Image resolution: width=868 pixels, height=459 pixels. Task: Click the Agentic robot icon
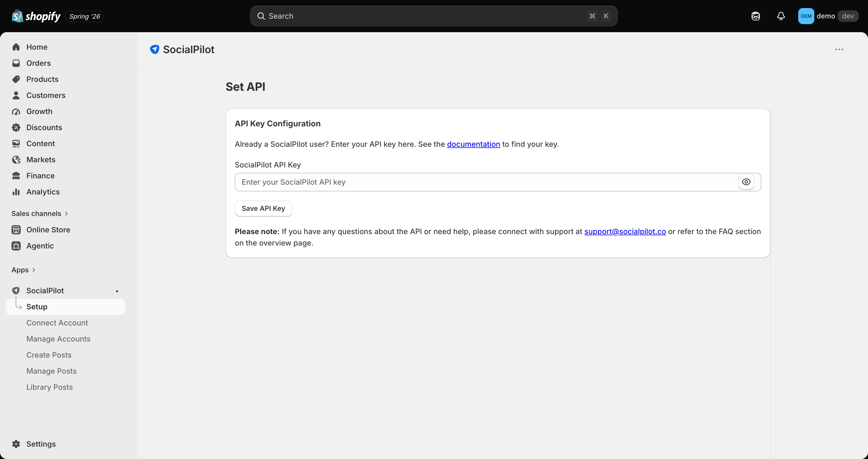pos(16,246)
